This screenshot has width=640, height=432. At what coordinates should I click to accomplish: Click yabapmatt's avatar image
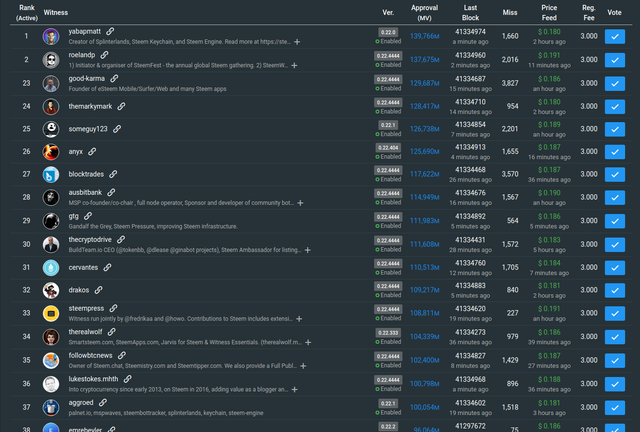click(x=51, y=36)
